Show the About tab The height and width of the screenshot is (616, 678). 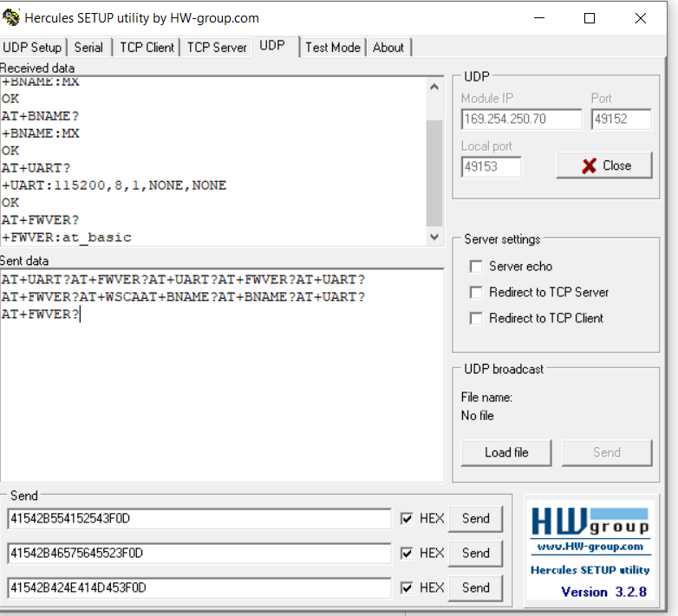pyautogui.click(x=388, y=48)
